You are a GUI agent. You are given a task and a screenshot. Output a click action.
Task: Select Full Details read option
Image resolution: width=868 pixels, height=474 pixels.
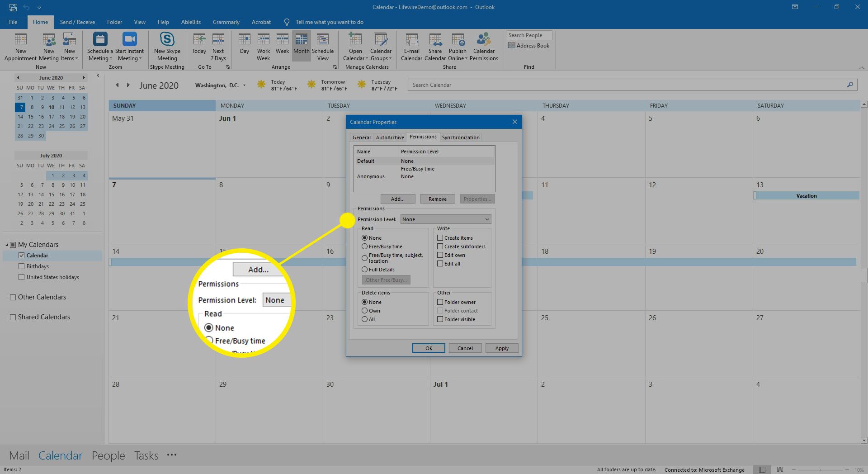(364, 270)
